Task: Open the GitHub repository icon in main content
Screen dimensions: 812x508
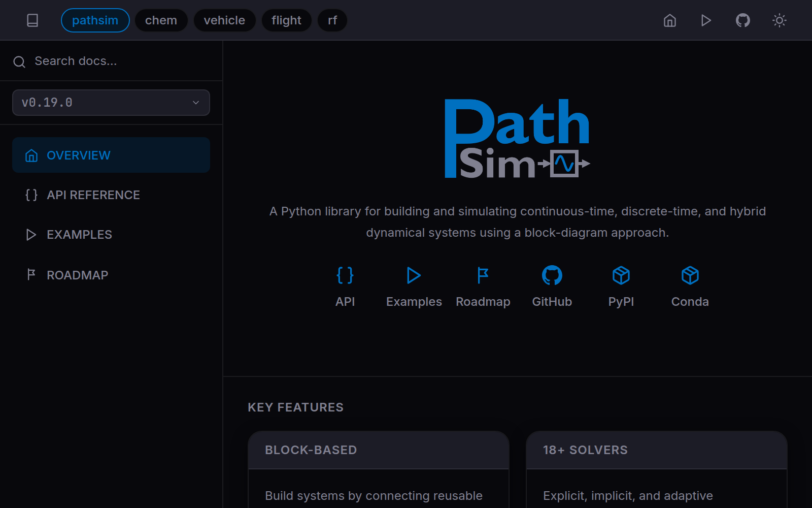Action: click(552, 275)
